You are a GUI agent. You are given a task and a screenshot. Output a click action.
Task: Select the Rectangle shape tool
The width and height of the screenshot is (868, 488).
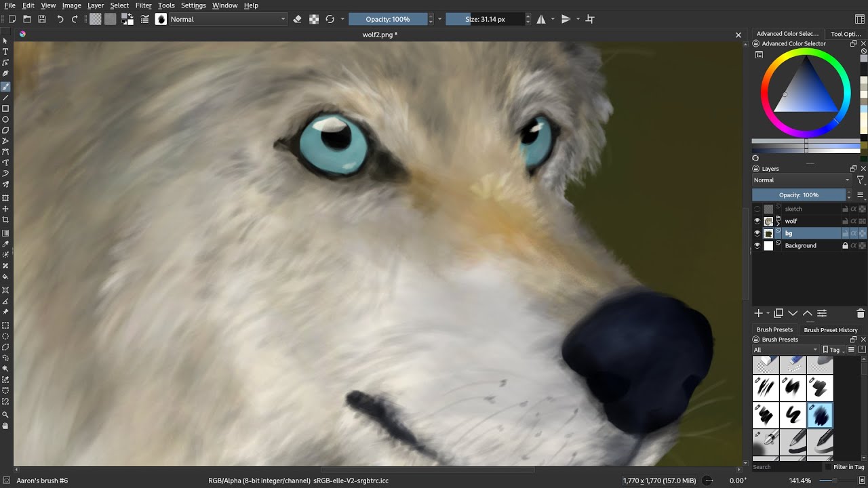[x=5, y=108]
